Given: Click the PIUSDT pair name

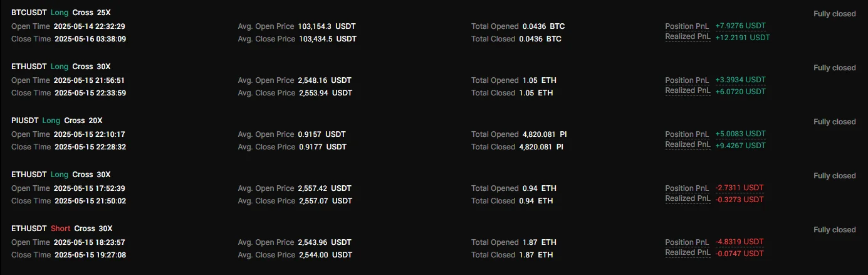Looking at the screenshot, I should click(25, 121).
